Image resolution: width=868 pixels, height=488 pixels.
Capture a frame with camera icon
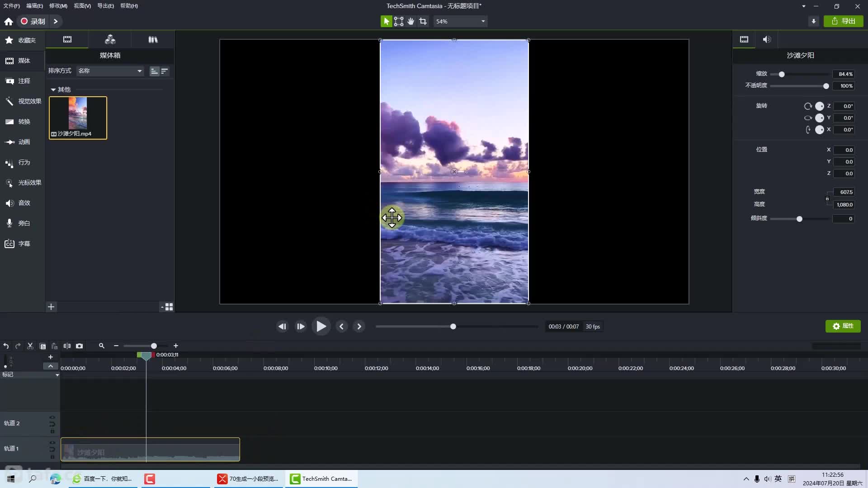80,346
